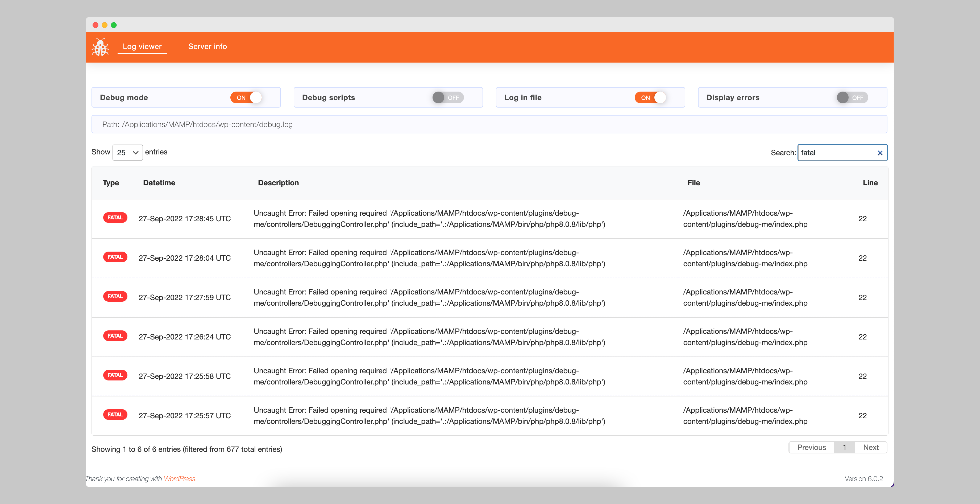Click the FATAL badge for 17:26:24 entry
The width and height of the screenshot is (980, 504).
(115, 336)
